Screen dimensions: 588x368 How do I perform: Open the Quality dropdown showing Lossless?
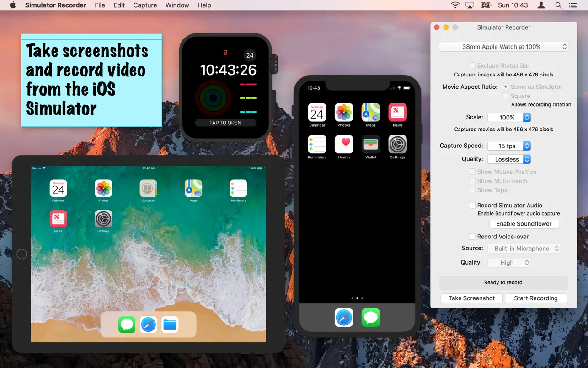509,159
